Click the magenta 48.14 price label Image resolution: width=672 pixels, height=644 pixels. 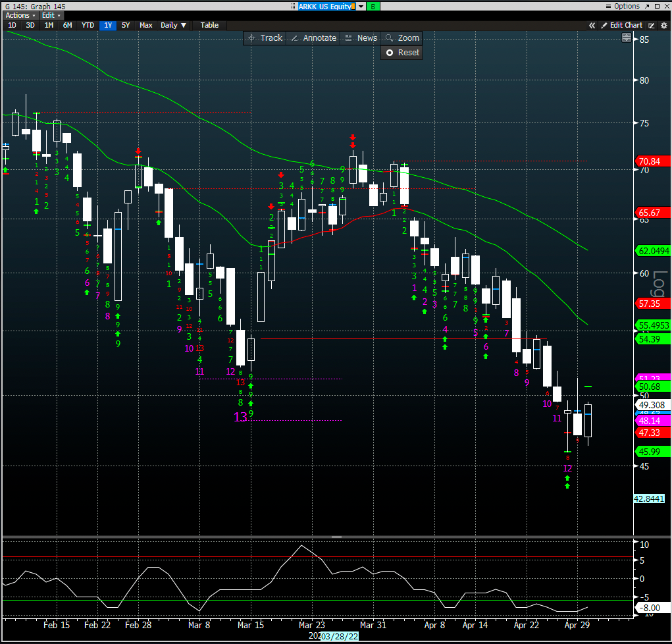coord(652,421)
